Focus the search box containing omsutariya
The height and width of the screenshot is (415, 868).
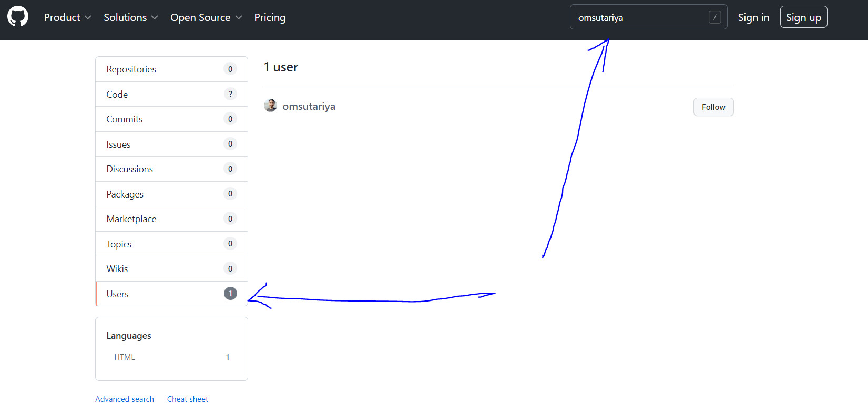(648, 17)
